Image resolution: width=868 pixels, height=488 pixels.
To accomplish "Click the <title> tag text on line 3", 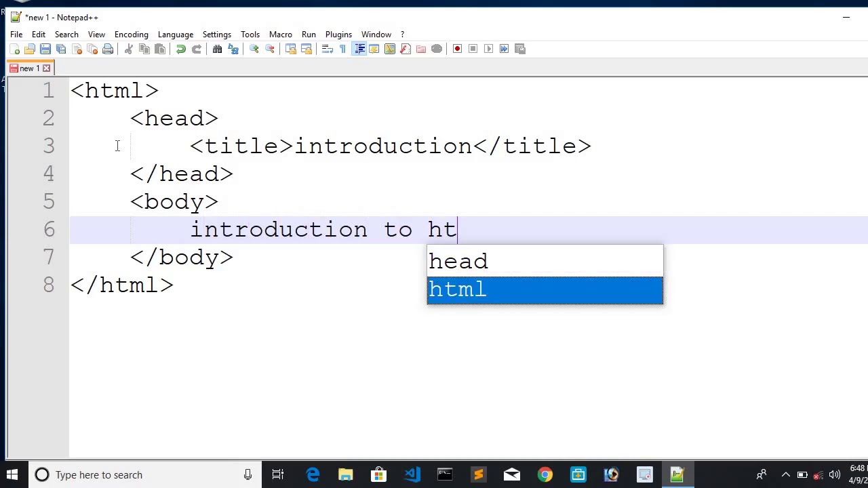I will (x=241, y=146).
